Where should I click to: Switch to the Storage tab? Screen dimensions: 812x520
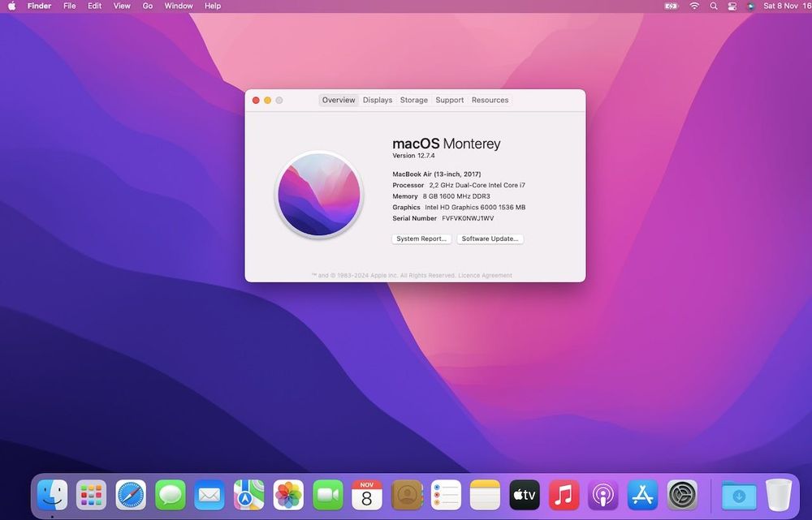coord(414,100)
